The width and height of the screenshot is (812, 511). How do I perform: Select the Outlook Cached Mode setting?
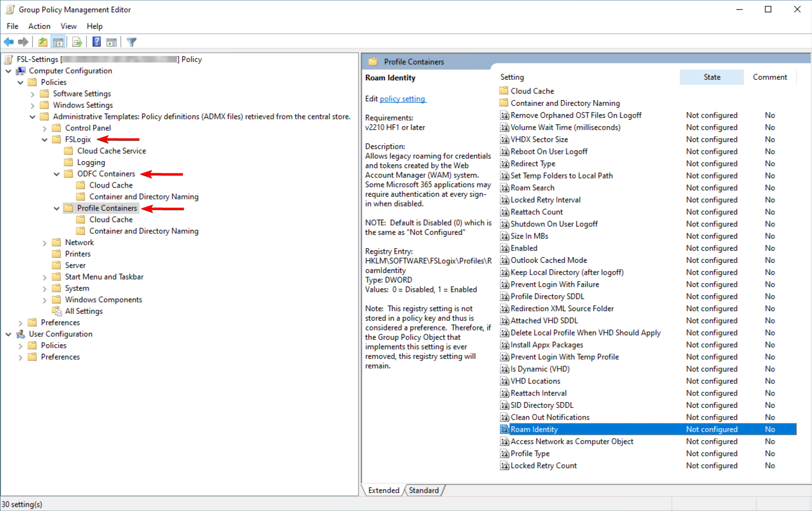(549, 260)
